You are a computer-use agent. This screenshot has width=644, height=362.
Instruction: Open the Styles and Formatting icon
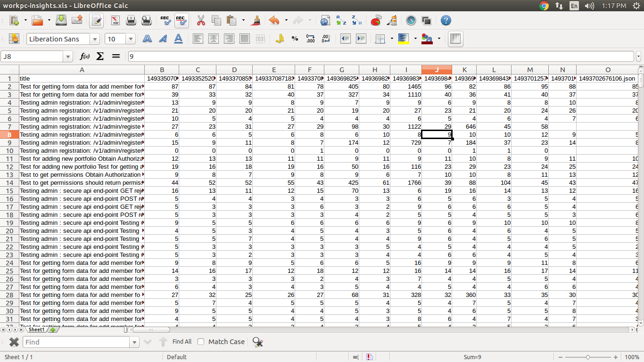click(14, 39)
